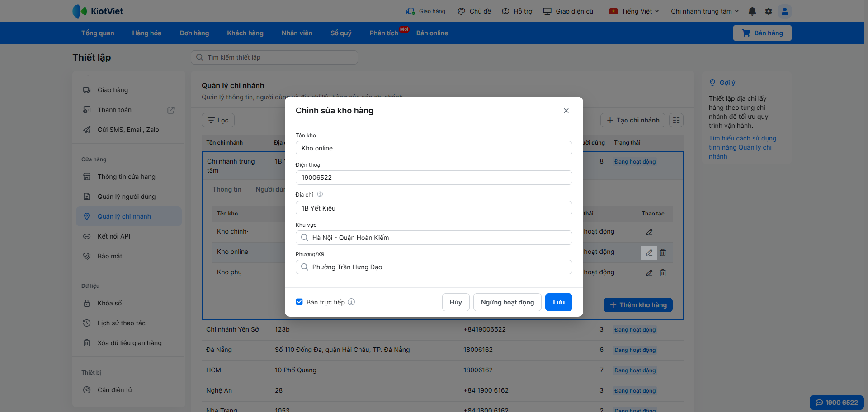Open 1900 6522 chat support widget
The width and height of the screenshot is (868, 412).
pyautogui.click(x=837, y=403)
